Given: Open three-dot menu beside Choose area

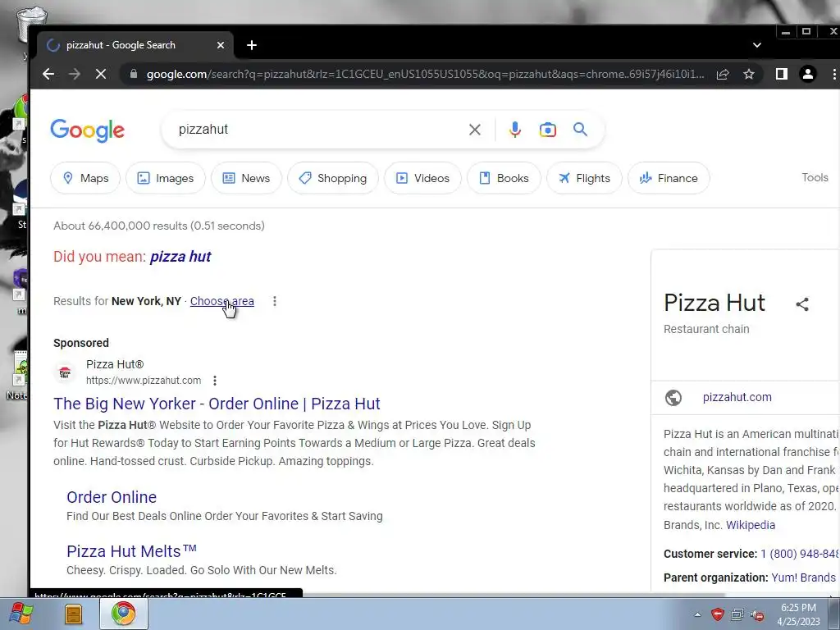Looking at the screenshot, I should 274,301.
